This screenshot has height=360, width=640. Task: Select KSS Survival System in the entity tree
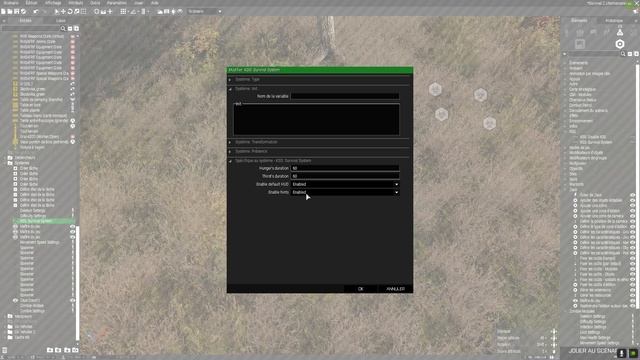(36, 221)
